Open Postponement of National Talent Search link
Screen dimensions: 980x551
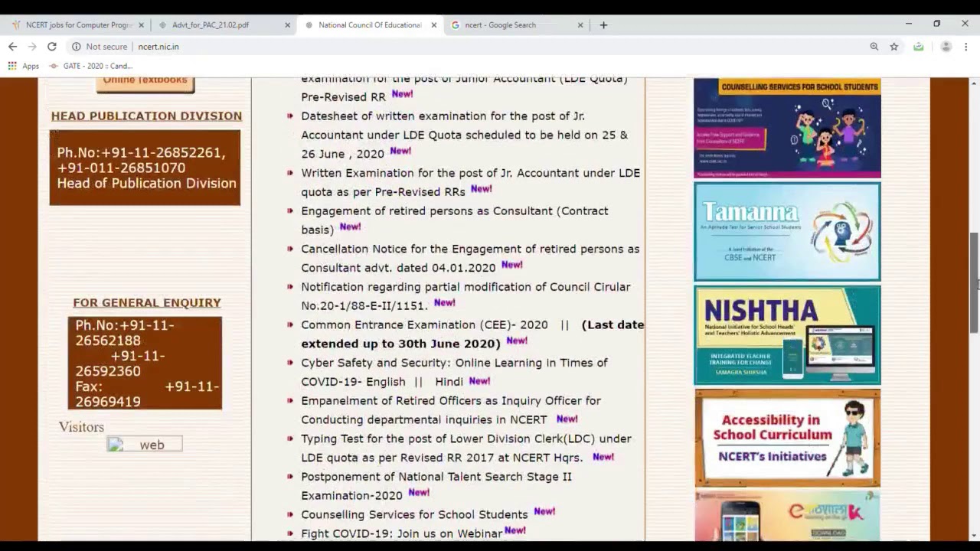click(x=436, y=486)
